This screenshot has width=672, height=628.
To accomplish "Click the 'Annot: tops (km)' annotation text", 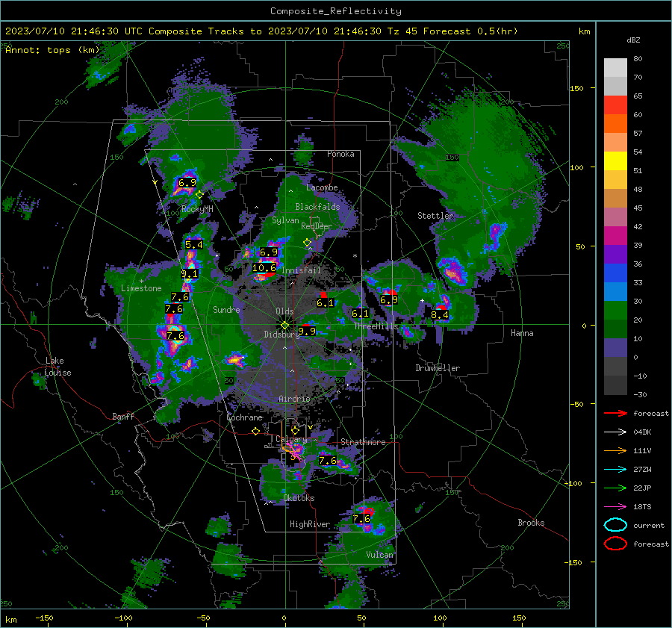I will [x=52, y=50].
